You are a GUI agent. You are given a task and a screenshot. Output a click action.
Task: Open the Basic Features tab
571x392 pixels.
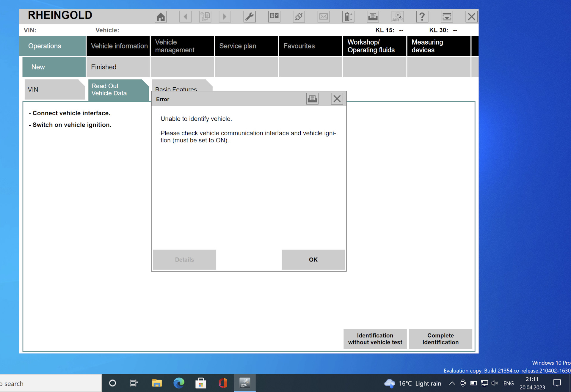(x=182, y=86)
